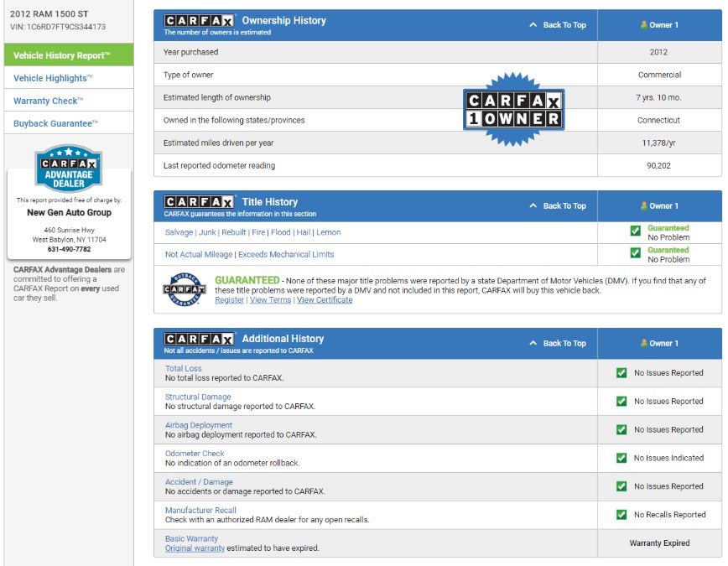
Task: Open Exceeds Mechanical Limits link
Action: click(286, 254)
